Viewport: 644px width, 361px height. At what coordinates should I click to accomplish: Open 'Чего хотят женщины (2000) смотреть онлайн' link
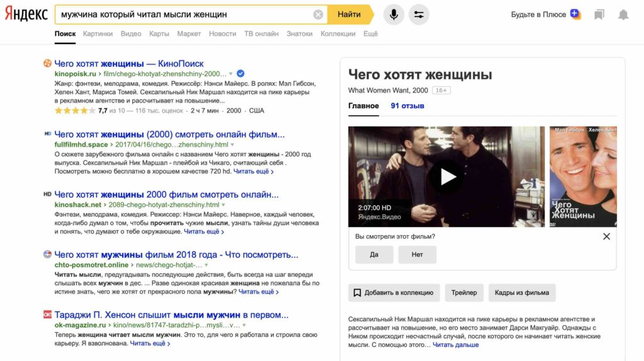[x=169, y=135]
